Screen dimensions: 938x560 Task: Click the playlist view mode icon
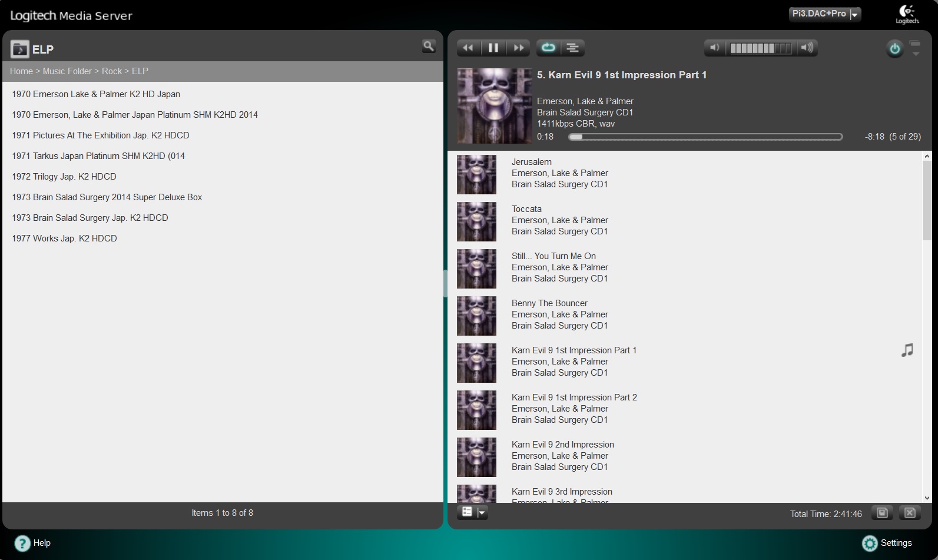[x=467, y=512]
